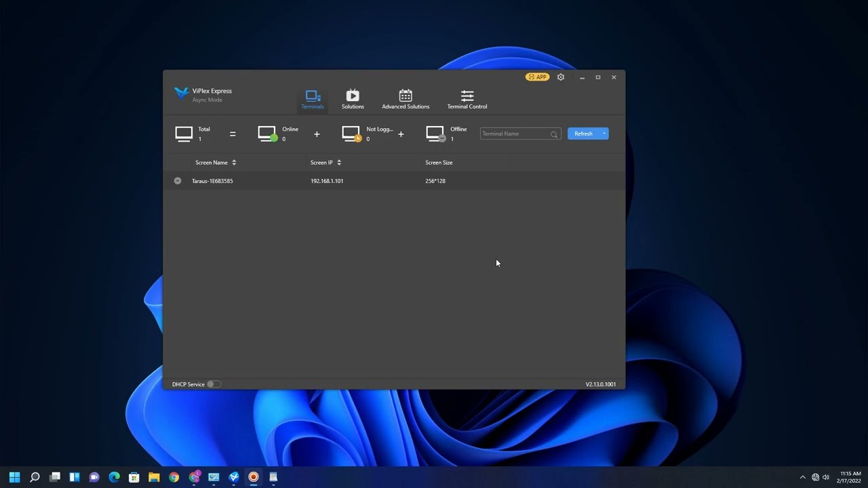This screenshot has height=488, width=868.
Task: Click the screen size value 256*128
Action: [x=435, y=181]
